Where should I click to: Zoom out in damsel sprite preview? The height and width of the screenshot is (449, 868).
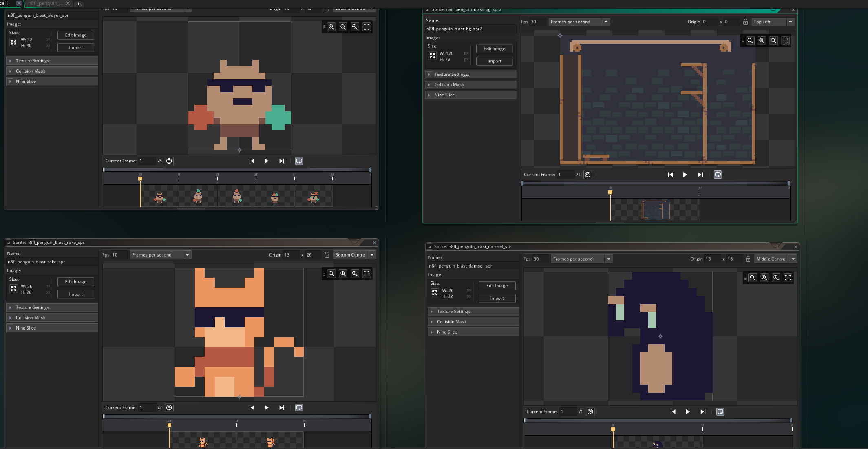click(x=753, y=278)
